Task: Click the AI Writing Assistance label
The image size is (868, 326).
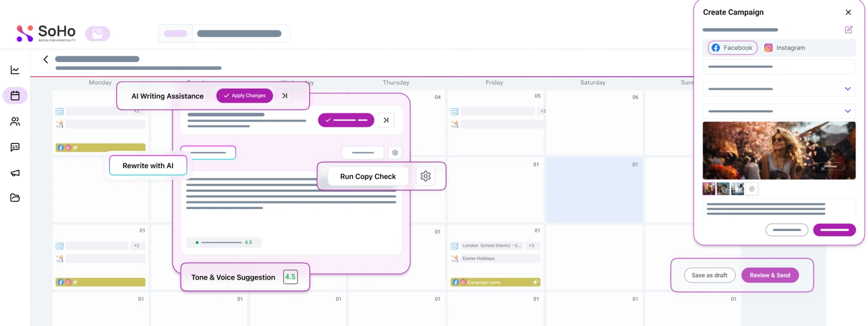Action: tap(168, 96)
